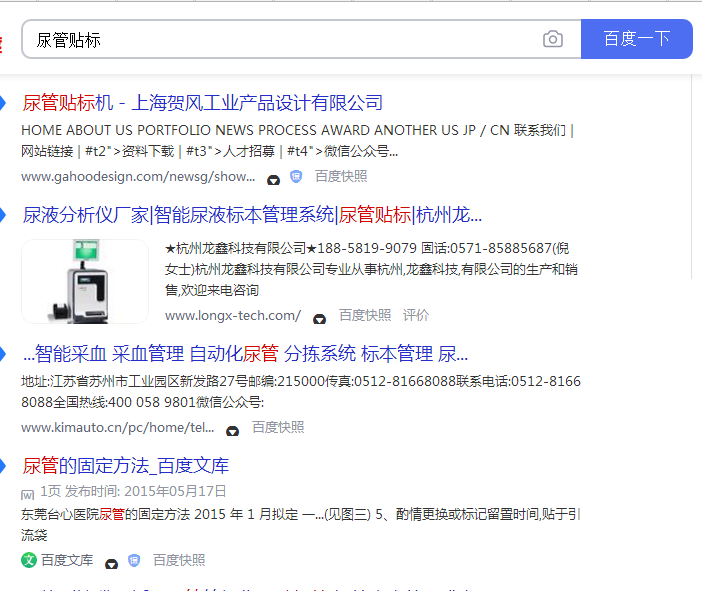Open the www.longx-tech.com URL link
This screenshot has height=591, width=702.
pyautogui.click(x=233, y=316)
